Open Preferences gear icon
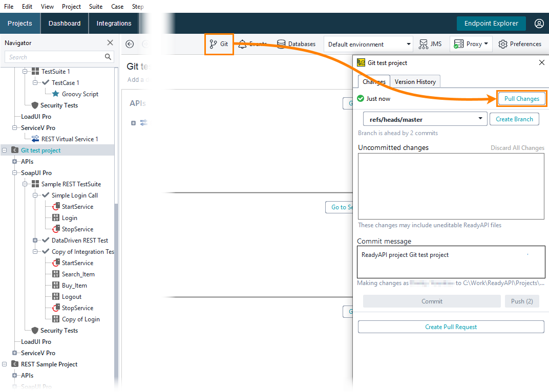Image resolution: width=549 pixels, height=392 pixels. point(503,44)
